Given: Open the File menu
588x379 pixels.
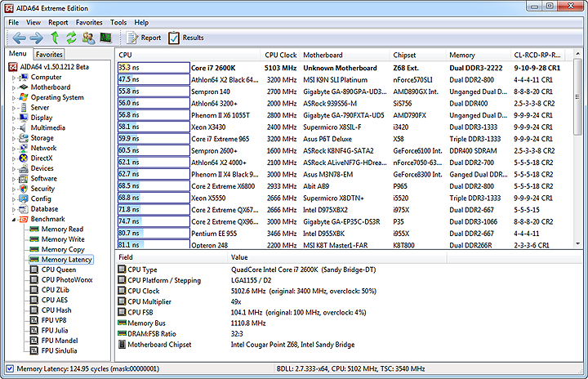Looking at the screenshot, I should [x=14, y=23].
